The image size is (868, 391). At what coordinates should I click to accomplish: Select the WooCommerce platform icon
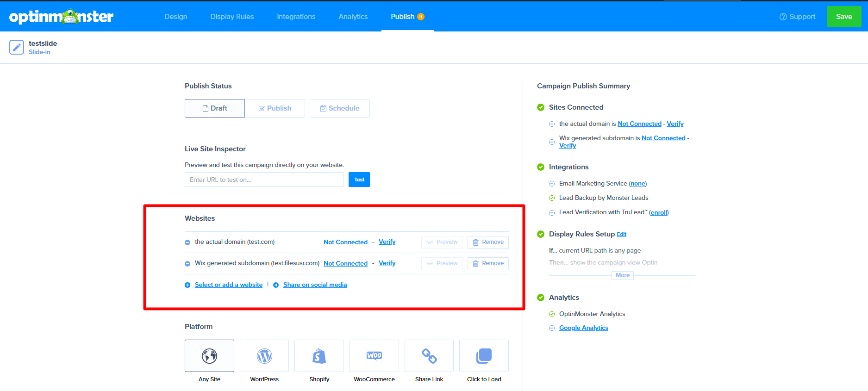(374, 356)
